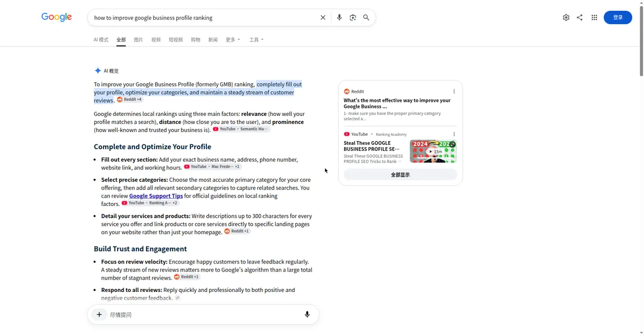The height and width of the screenshot is (336, 644).
Task: Open the YouTube Ranking A +2 source chip
Action: (150, 203)
